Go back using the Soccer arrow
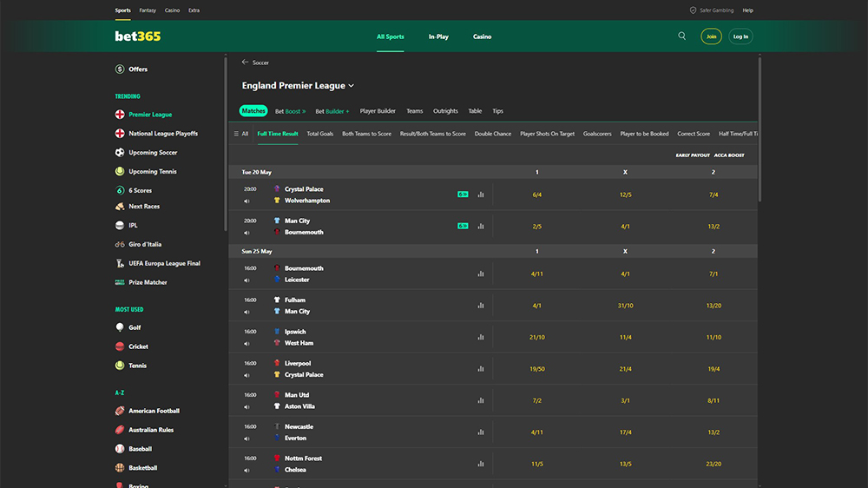The width and height of the screenshot is (868, 488). point(246,62)
